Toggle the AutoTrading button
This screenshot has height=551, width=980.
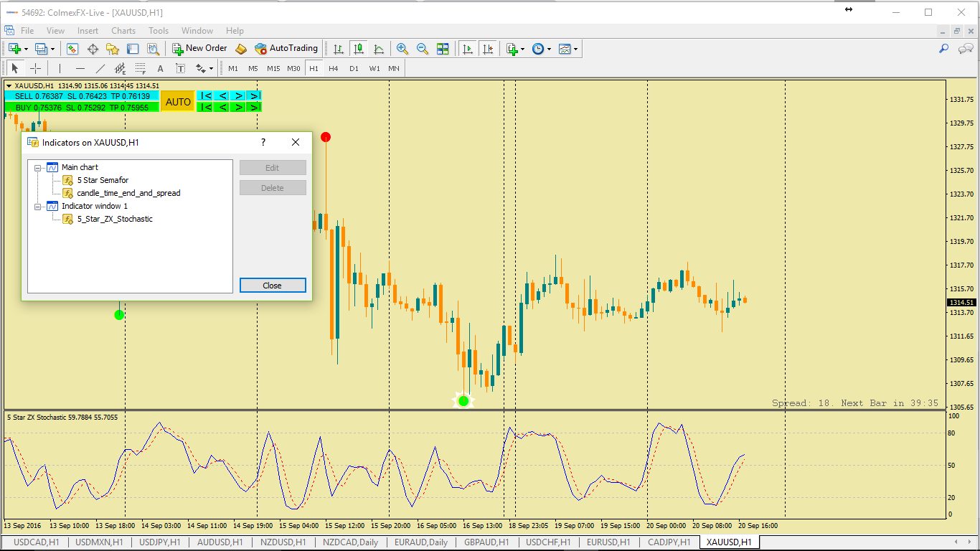[286, 49]
